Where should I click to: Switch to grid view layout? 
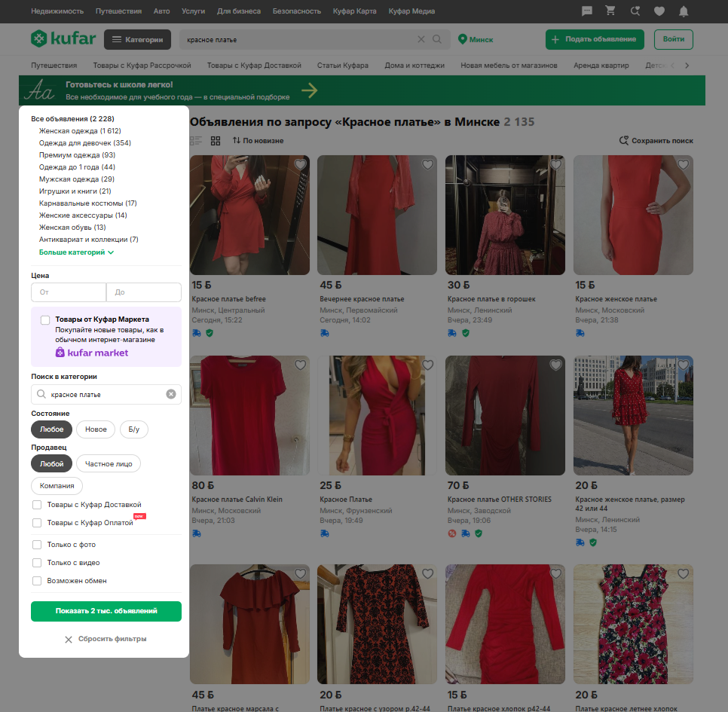(x=216, y=141)
